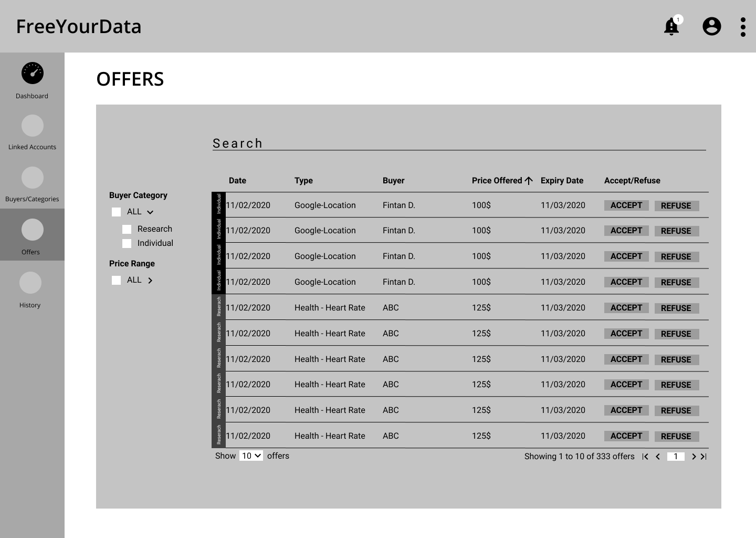Viewport: 756px width, 538px height.
Task: Refuse the first Fintan D. offer
Action: coord(676,206)
